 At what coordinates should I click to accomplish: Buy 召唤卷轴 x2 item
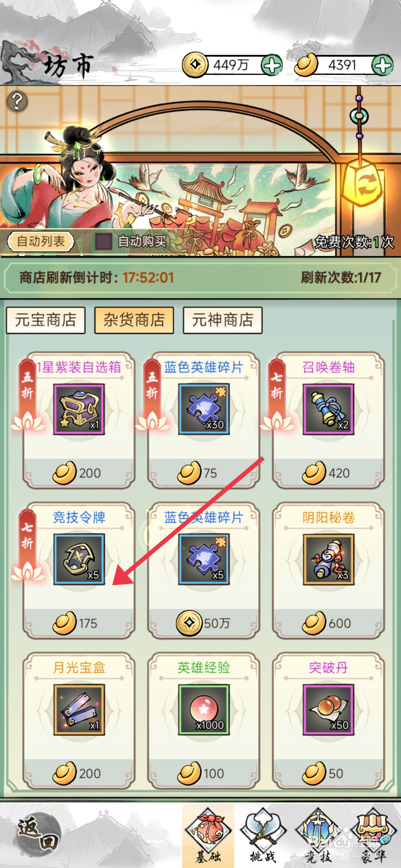pyautogui.click(x=328, y=420)
